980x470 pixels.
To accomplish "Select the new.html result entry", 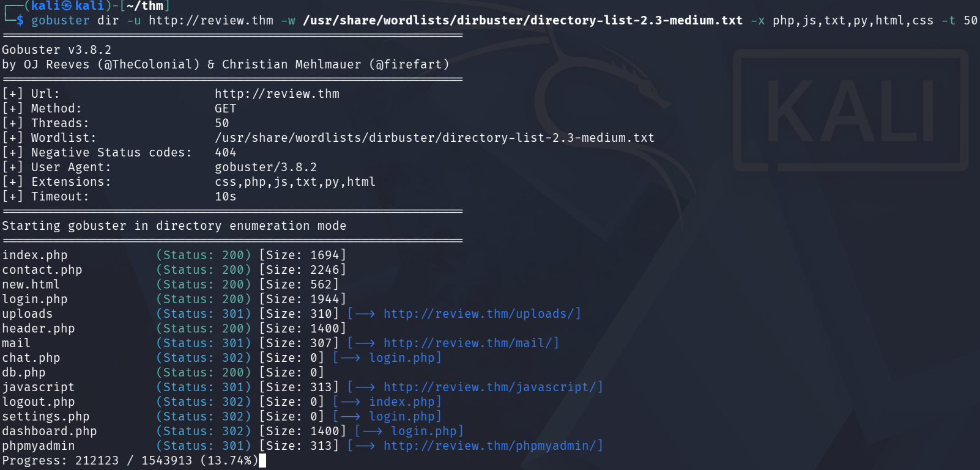I will (x=31, y=284).
